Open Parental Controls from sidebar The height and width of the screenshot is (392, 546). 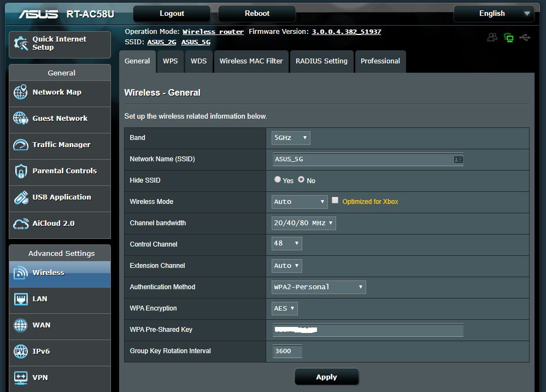pos(60,171)
